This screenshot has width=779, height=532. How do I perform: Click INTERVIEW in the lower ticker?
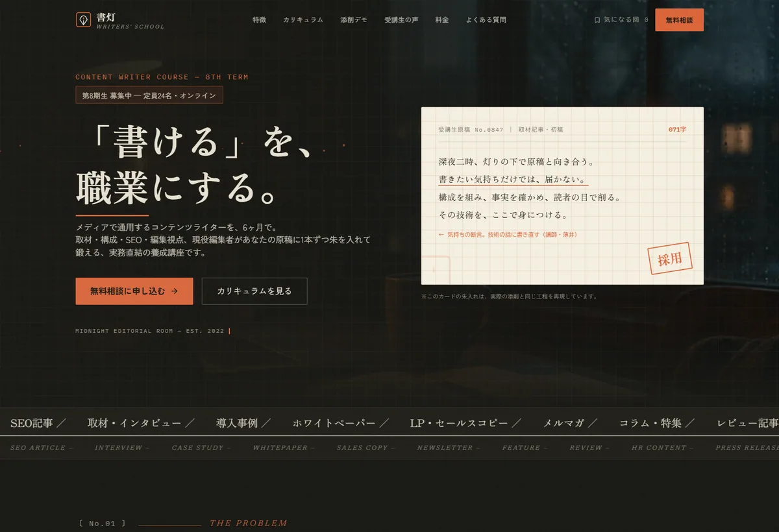pyautogui.click(x=118, y=448)
